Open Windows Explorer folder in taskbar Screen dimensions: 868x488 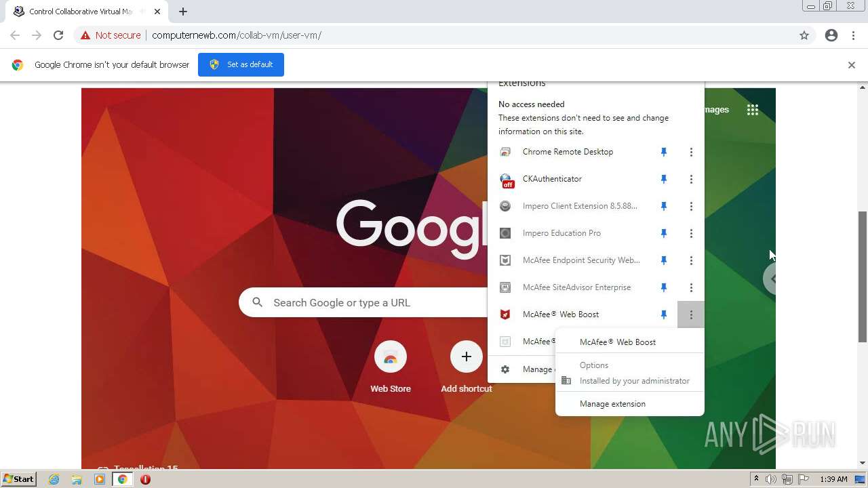[x=77, y=479]
